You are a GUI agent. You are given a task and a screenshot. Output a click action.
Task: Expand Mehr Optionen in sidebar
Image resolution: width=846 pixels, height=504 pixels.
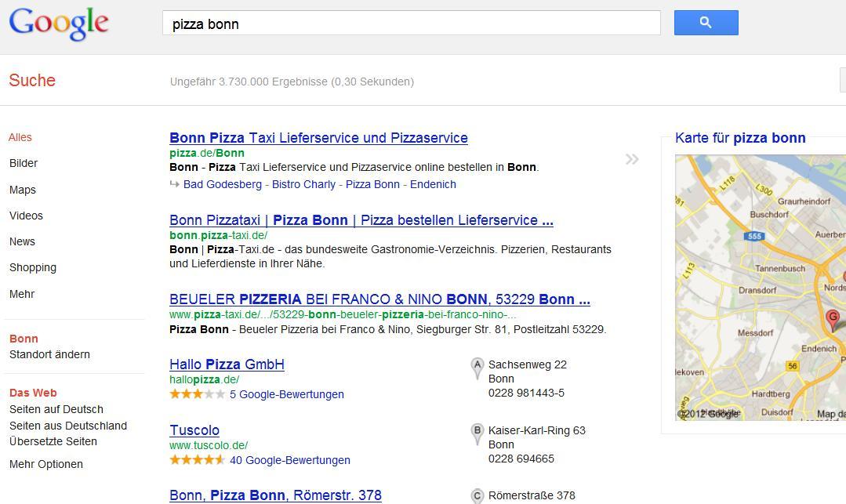[45, 464]
